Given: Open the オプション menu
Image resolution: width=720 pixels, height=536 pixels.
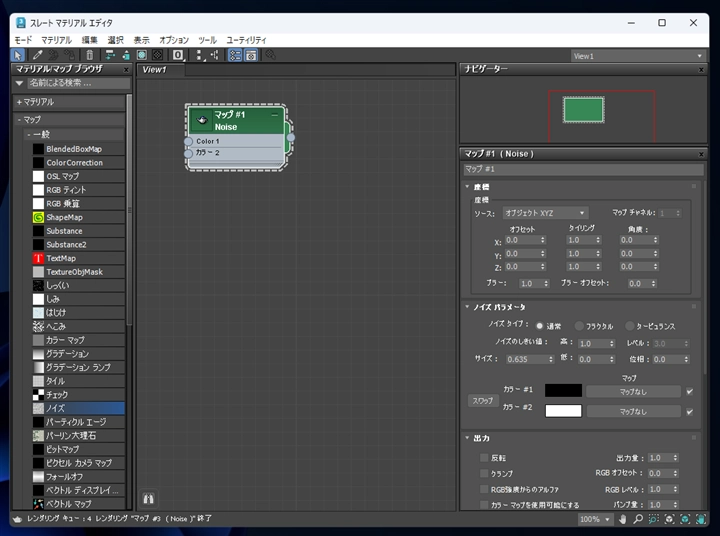Looking at the screenshot, I should click(x=174, y=40).
